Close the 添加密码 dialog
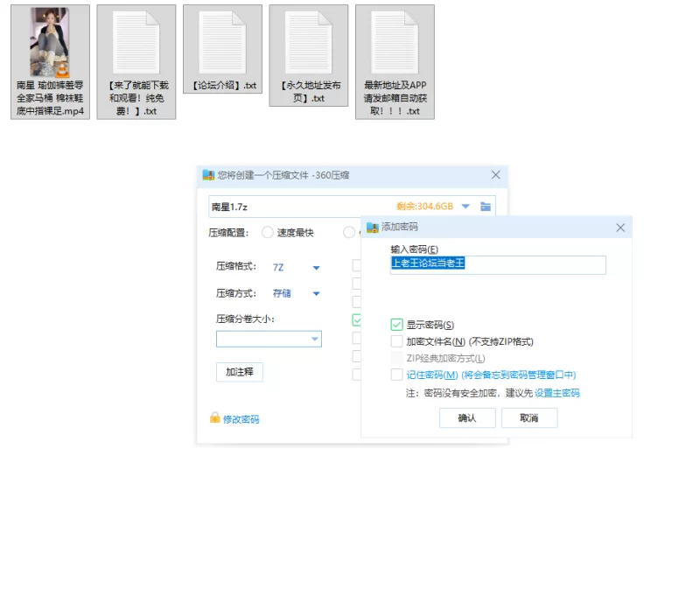Screen dimensions: 700x596 pos(620,228)
